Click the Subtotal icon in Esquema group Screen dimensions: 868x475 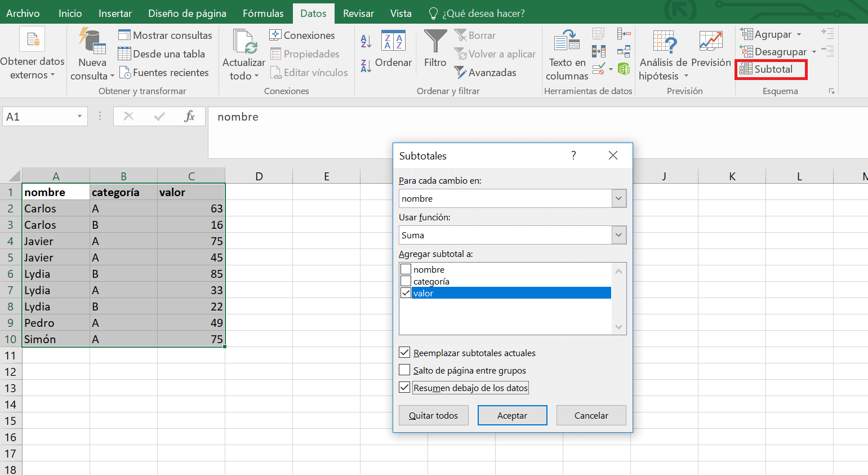coord(746,69)
